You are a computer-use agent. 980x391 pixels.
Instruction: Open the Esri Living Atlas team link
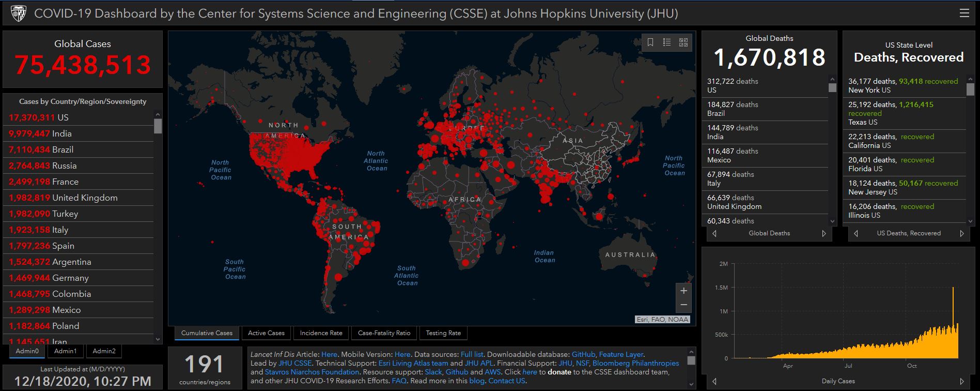pyautogui.click(x=413, y=364)
